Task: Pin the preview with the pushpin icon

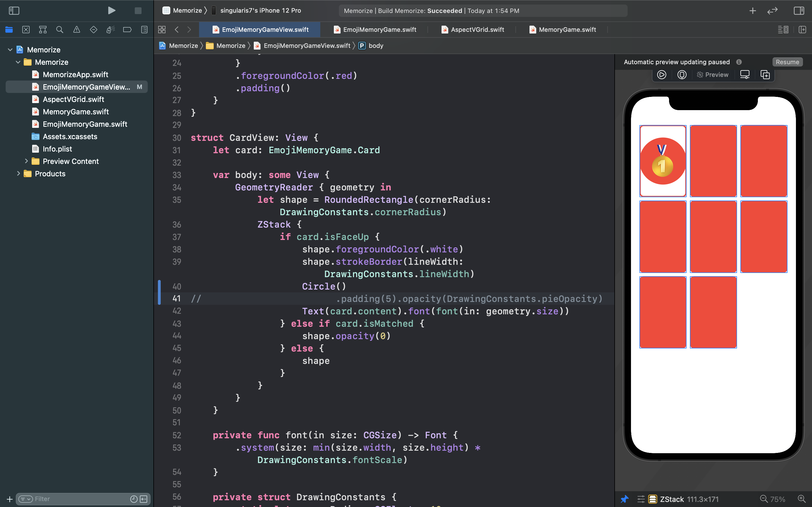Action: pos(625,499)
